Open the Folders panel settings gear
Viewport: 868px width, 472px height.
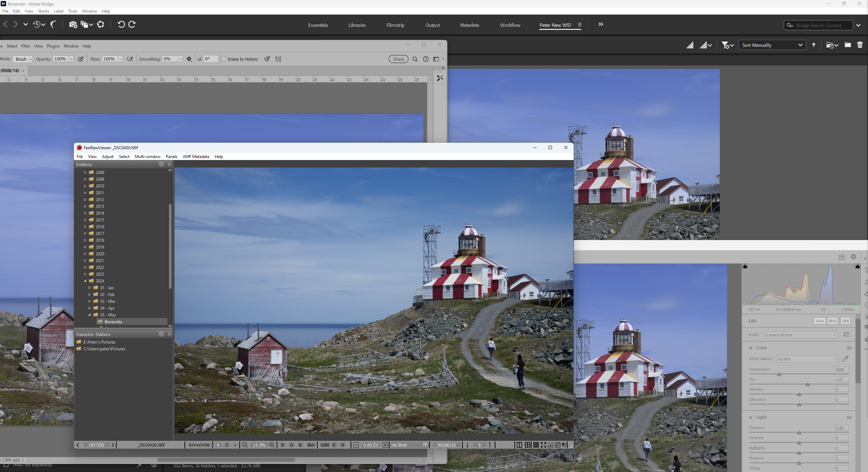pos(161,164)
